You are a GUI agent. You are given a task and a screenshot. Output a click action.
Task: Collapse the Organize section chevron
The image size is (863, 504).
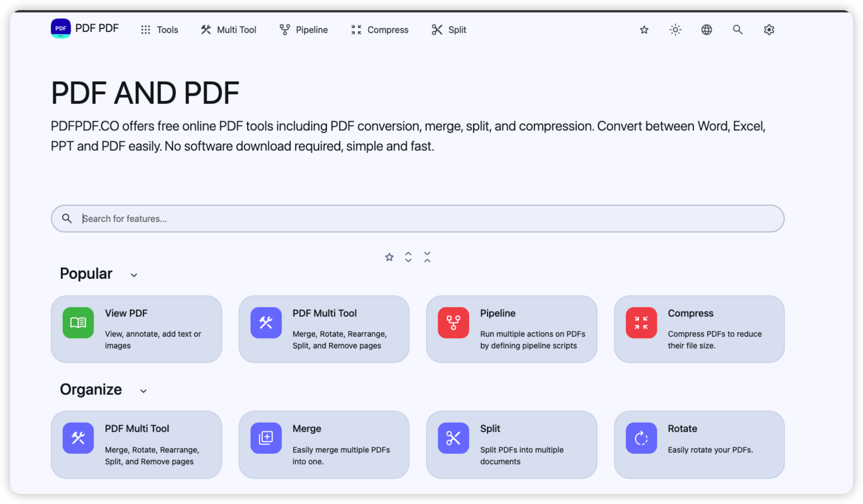143,391
